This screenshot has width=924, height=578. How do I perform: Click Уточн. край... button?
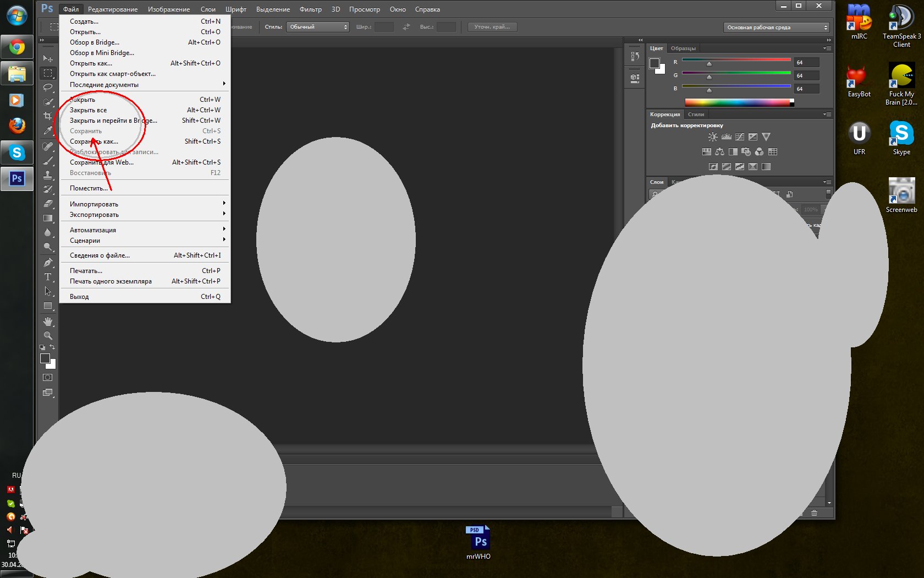coord(492,27)
